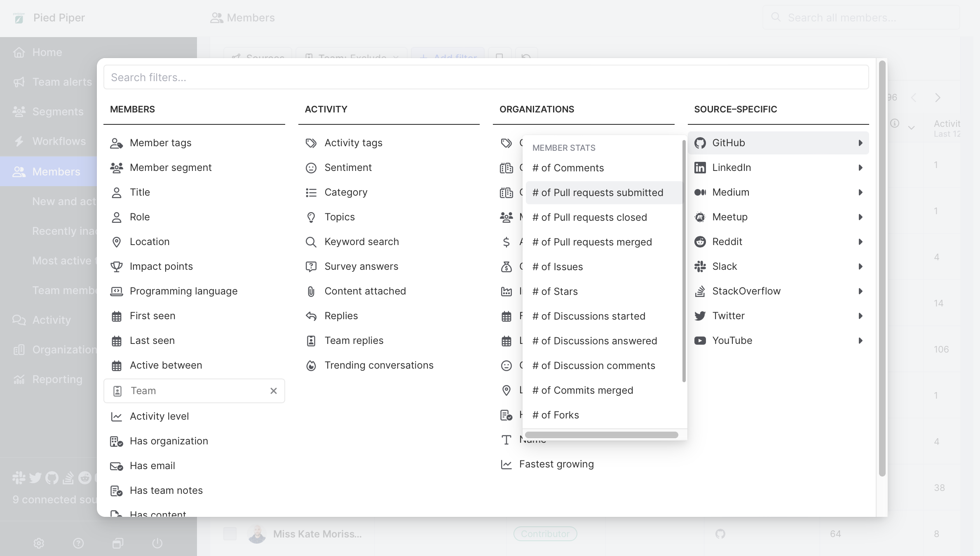Focus the Search filters input field
The image size is (980, 556).
point(486,77)
